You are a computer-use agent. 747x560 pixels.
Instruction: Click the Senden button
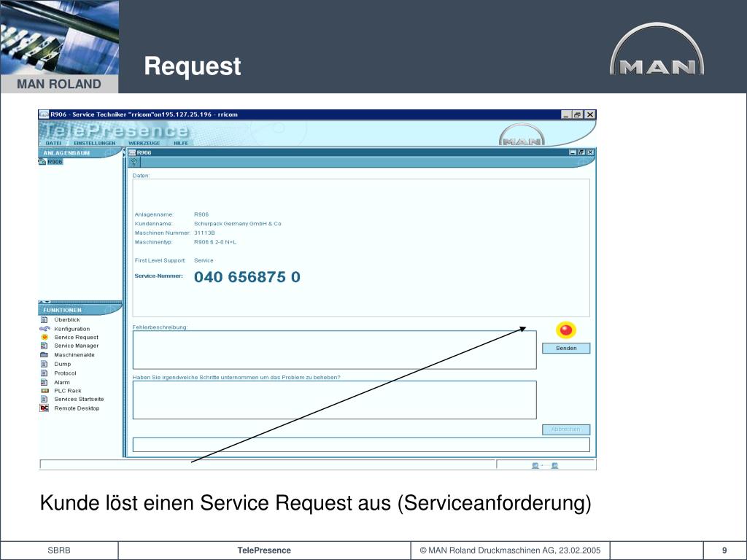566,348
